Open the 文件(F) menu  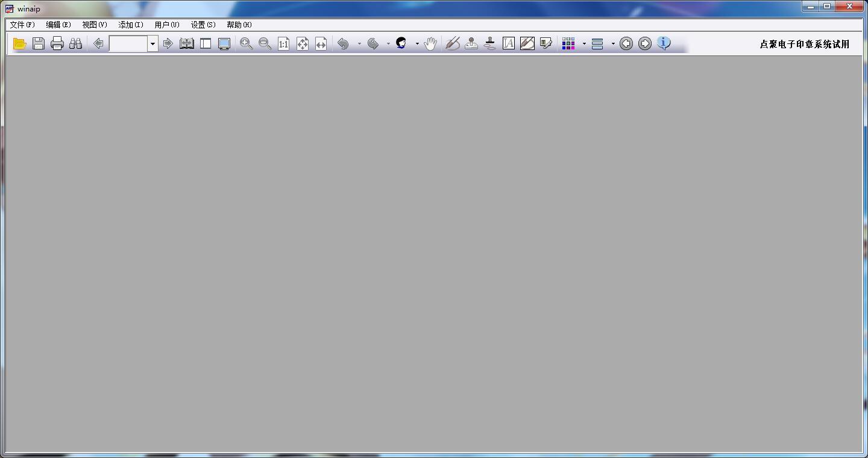click(22, 25)
